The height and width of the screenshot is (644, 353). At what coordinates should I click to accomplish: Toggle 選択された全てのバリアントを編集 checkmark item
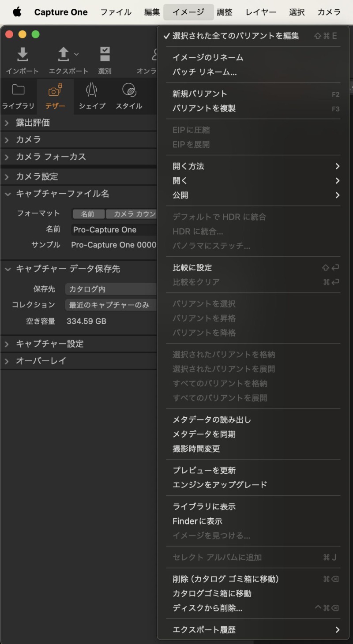(x=235, y=36)
